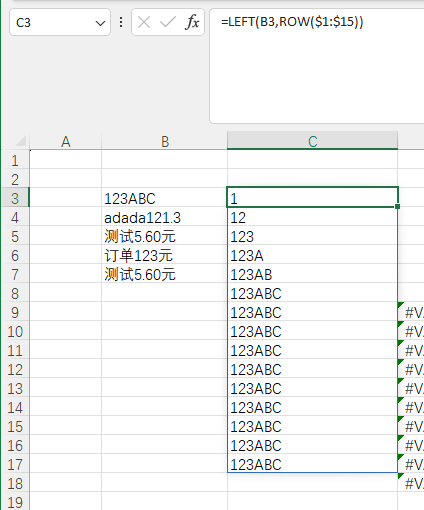Select cell C8 showing 123ABC
The image size is (424, 510).
point(312,294)
